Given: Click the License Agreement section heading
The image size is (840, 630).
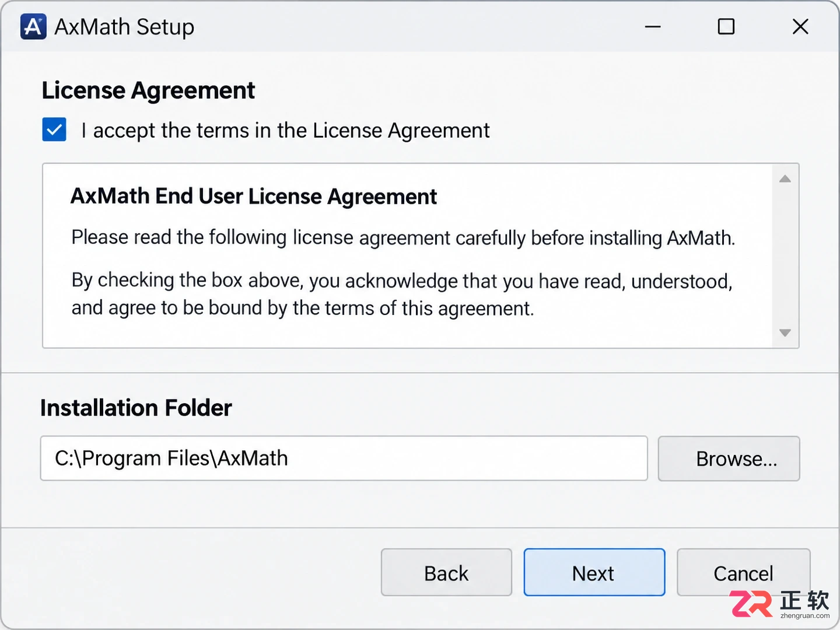Looking at the screenshot, I should point(148,91).
